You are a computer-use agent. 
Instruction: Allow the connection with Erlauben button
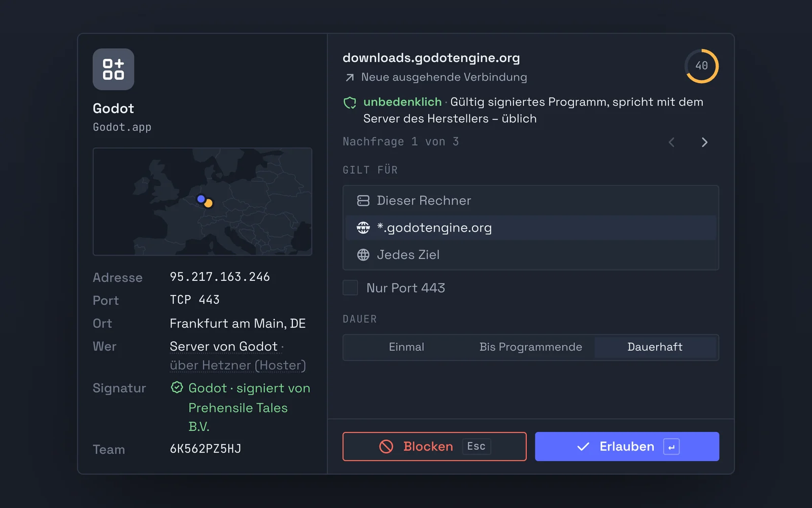627,447
